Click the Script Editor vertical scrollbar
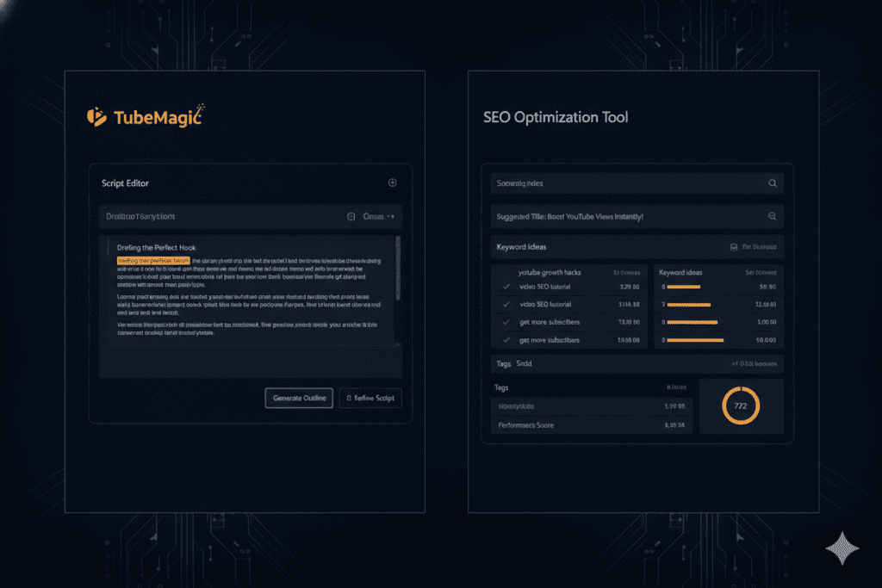 click(398, 268)
